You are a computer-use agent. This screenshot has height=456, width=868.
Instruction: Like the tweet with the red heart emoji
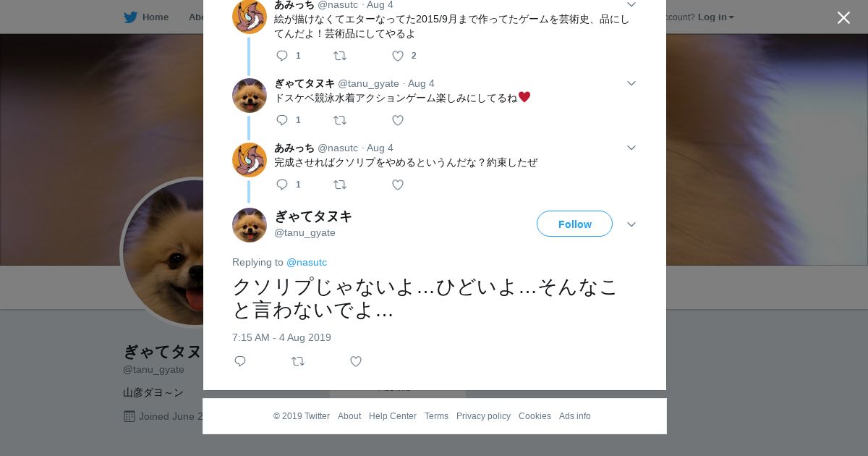coord(398,120)
